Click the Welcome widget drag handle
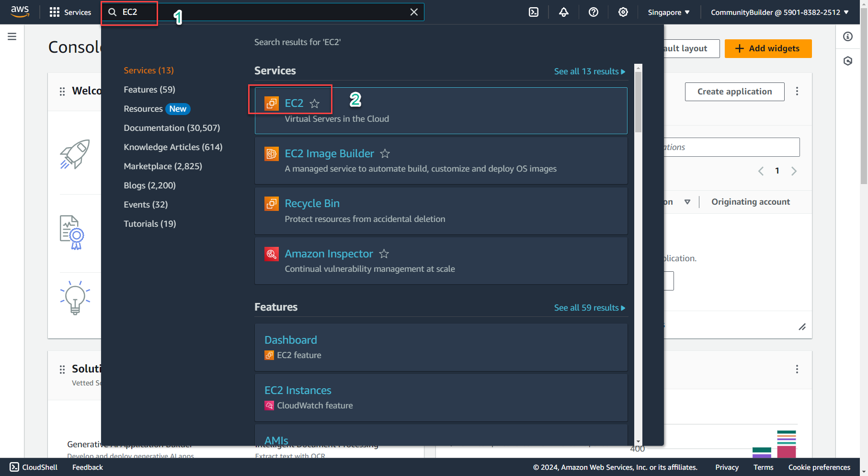868x476 pixels. coord(62,91)
